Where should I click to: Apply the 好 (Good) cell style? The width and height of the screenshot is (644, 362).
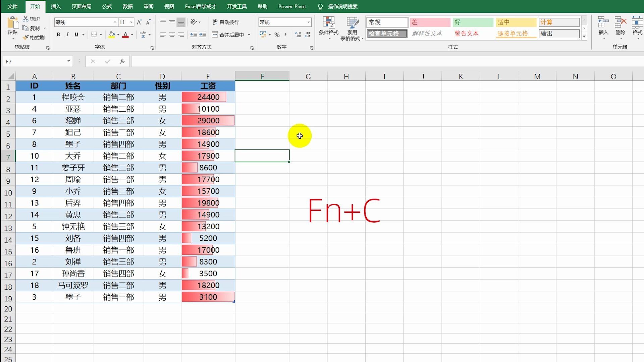473,22
